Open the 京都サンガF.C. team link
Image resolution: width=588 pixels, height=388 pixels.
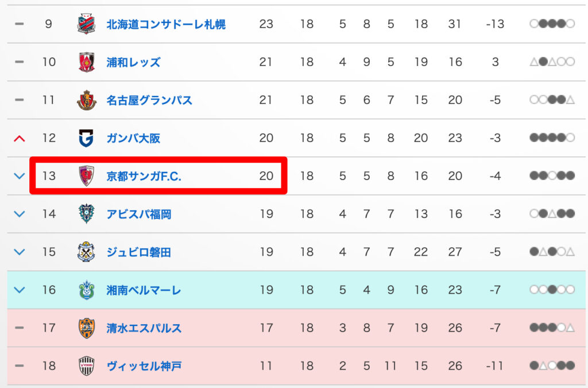click(x=144, y=176)
